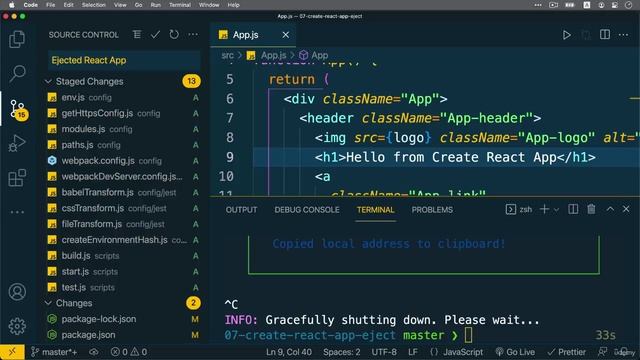Open staged file createEnvironmentHash.js
Screen dimensions: 640x360
click(122, 240)
